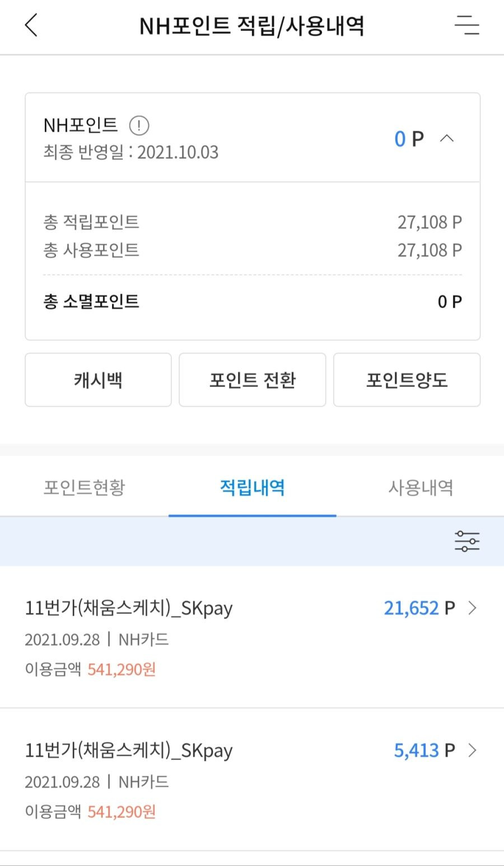Switch to the 사용내역 tab
This screenshot has width=504, height=866.
pos(421,487)
